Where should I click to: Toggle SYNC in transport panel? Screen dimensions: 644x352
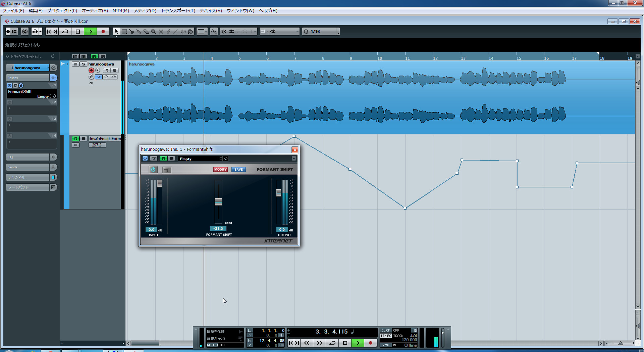[x=386, y=345]
